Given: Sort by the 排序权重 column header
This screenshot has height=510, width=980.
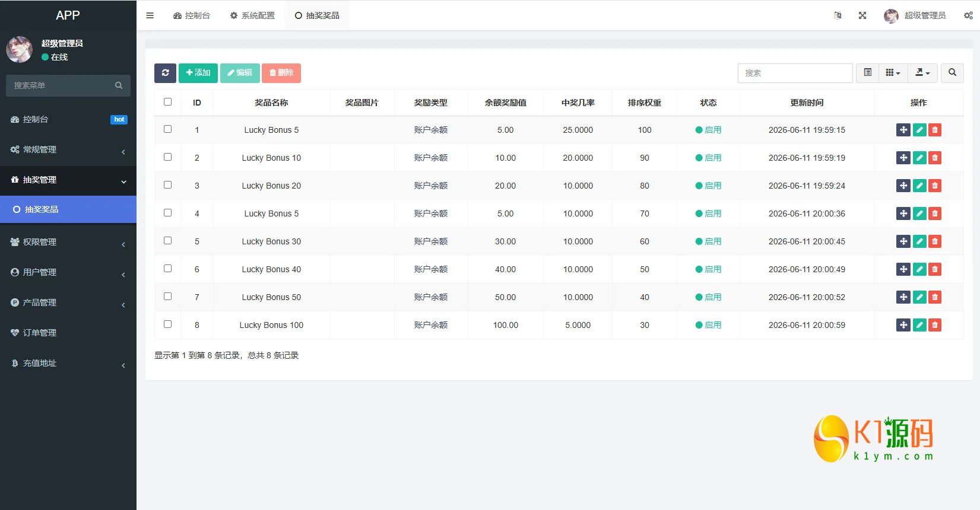Looking at the screenshot, I should pyautogui.click(x=645, y=103).
